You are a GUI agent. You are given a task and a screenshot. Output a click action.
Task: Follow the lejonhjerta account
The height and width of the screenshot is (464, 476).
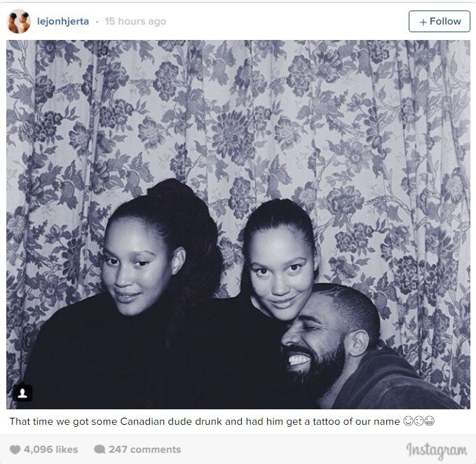pyautogui.click(x=440, y=21)
